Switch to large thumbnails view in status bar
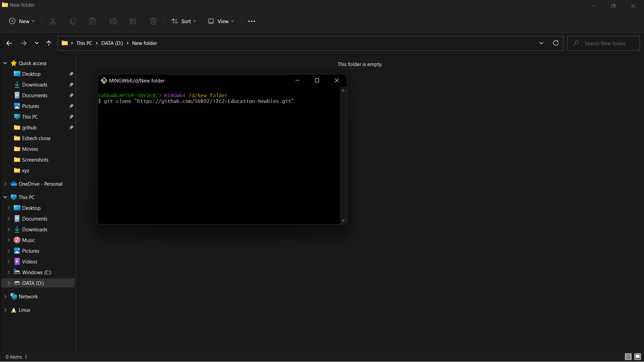644x362 pixels. [637, 357]
